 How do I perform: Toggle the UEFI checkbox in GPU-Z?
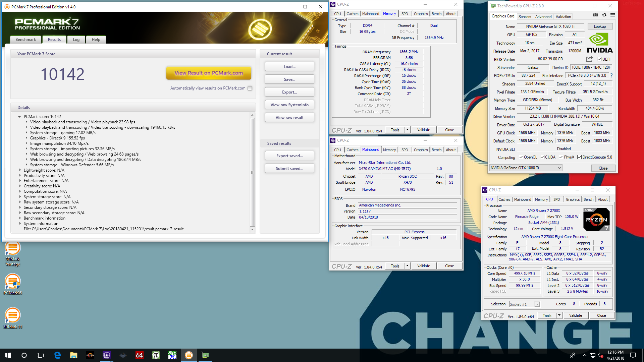tap(599, 59)
